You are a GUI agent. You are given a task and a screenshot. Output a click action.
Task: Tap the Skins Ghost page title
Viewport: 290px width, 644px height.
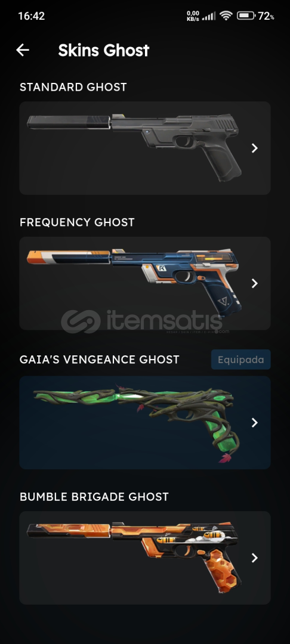coord(103,50)
